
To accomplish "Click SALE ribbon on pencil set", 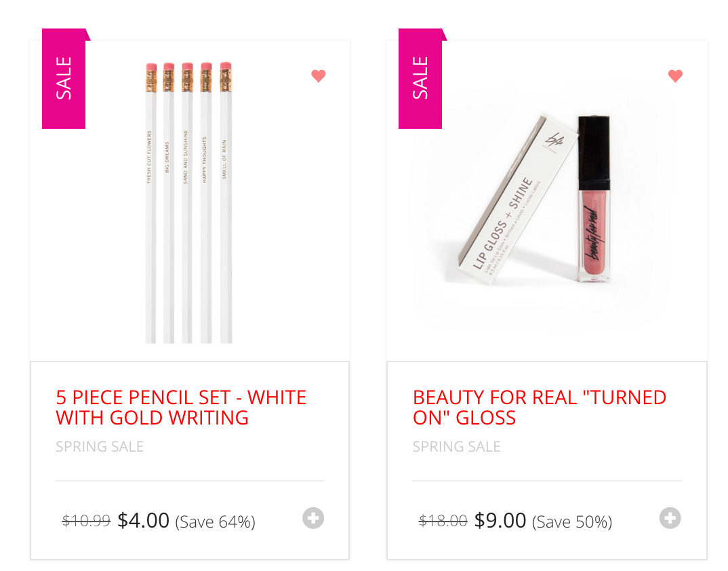I will 64,79.
